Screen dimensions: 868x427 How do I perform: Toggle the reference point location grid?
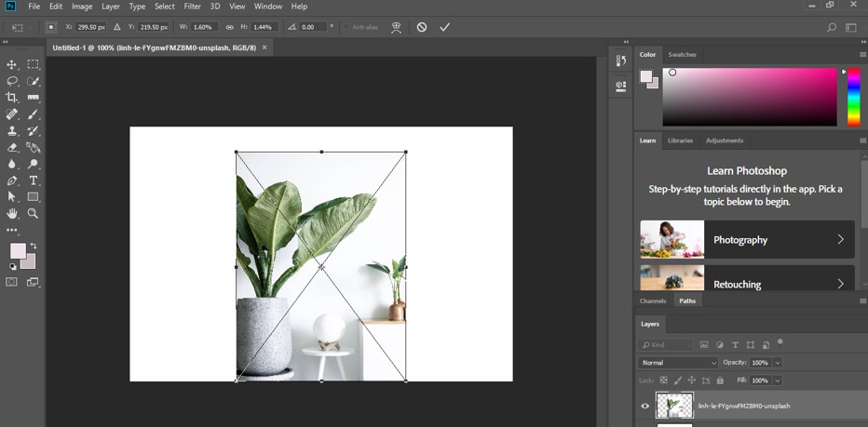[51, 27]
